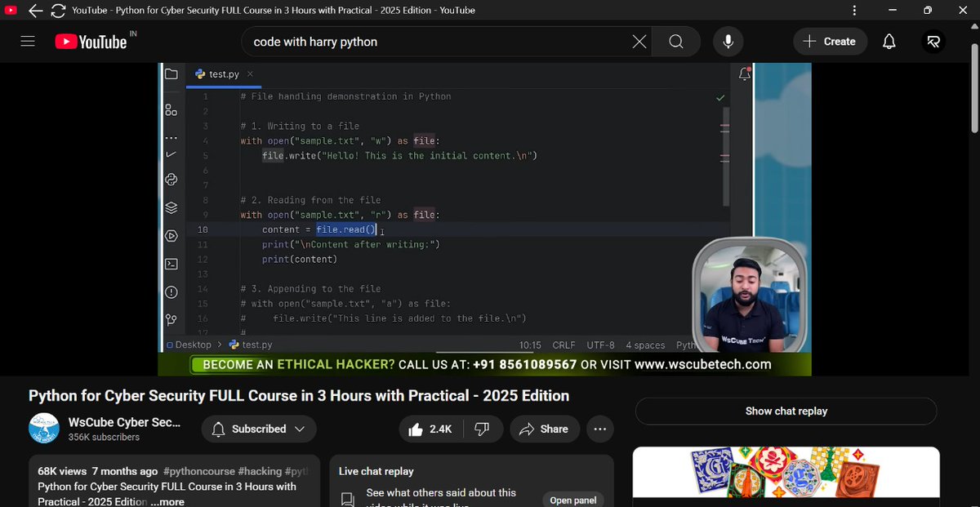The image size is (980, 507).
Task: Open WsCube Cyber Sec... channel name link
Action: (x=124, y=422)
